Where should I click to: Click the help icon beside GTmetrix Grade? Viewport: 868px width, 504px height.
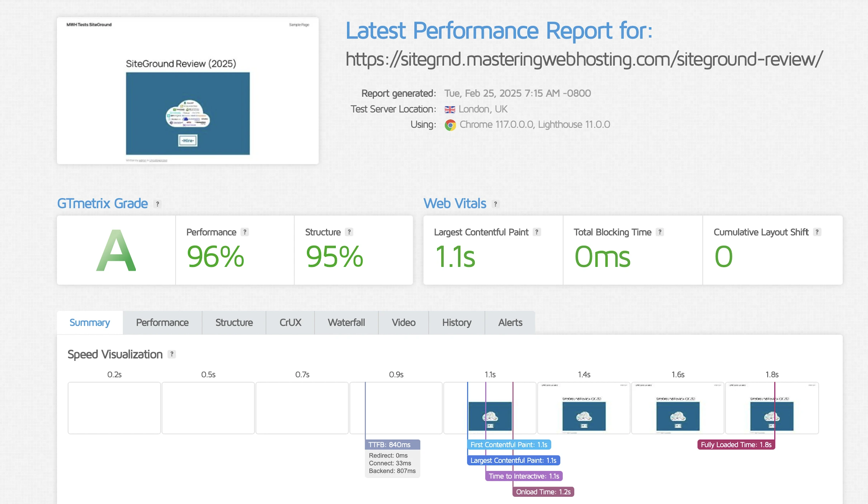[157, 204]
